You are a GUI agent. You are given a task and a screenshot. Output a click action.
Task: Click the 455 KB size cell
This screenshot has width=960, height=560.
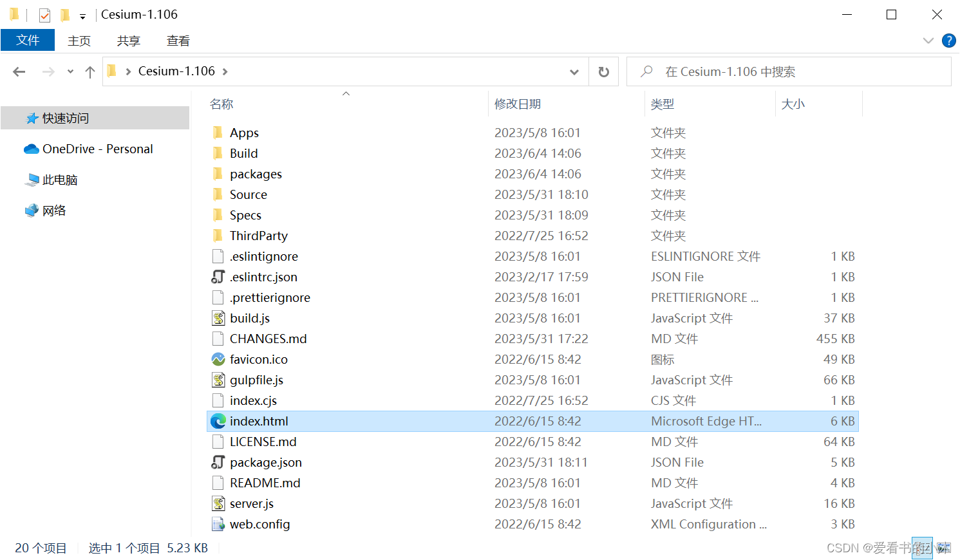835,339
